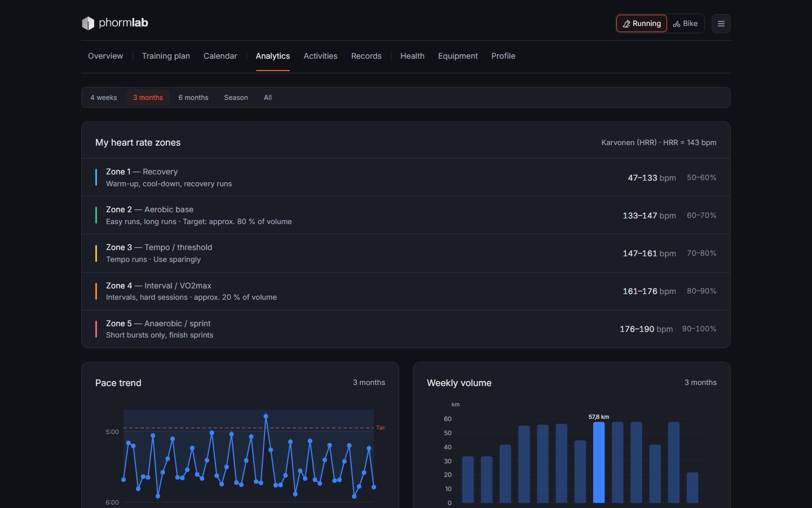This screenshot has height=508, width=812.
Task: Select the Zone 2 — Aerobic base title
Action: [149, 209]
